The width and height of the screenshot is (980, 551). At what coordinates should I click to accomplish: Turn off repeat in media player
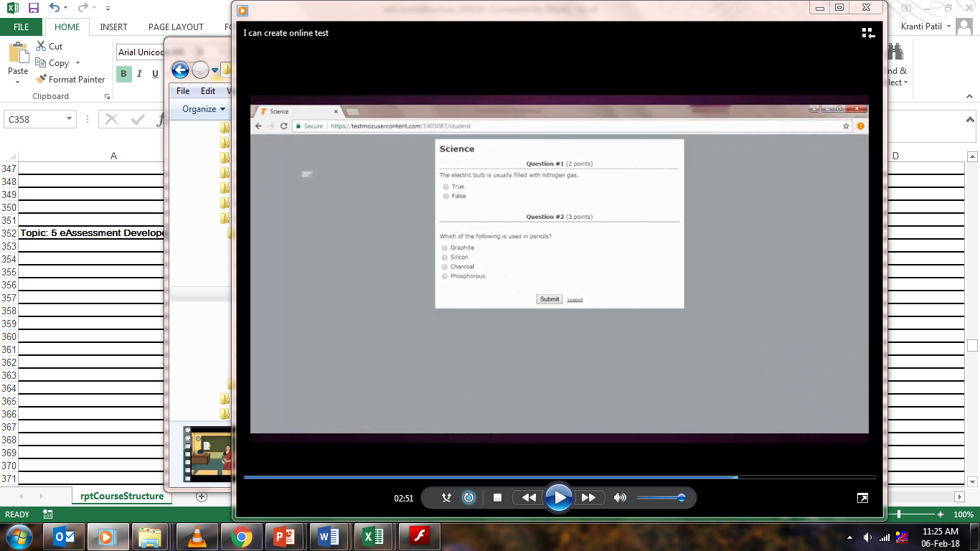[x=468, y=498]
